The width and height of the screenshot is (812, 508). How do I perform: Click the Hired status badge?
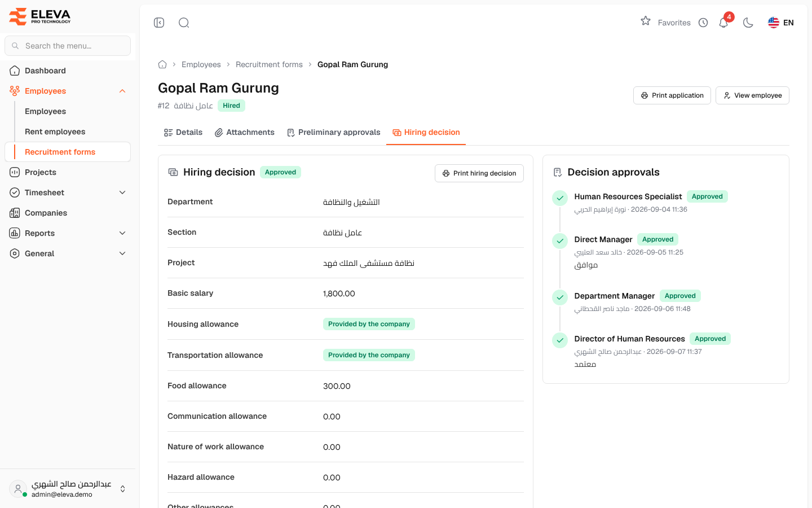tap(231, 106)
